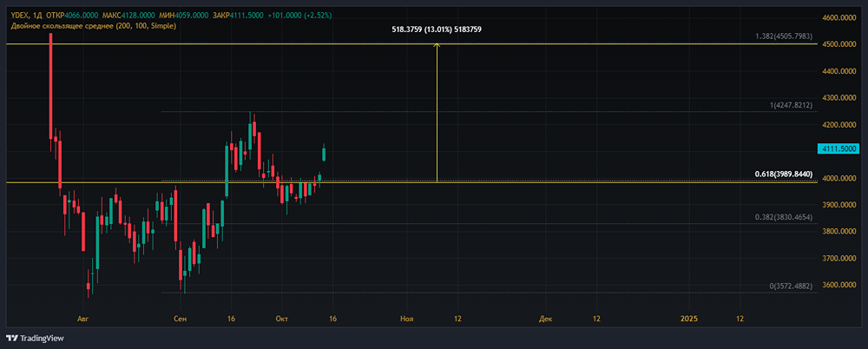868x349 pixels.
Task: Click the Fibonacci label 0.618(3989.8440)
Action: [783, 174]
